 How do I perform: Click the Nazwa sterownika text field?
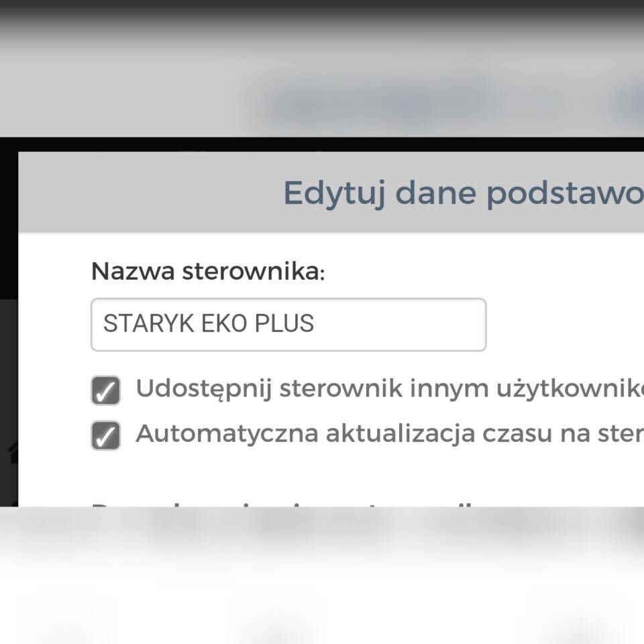pos(288,325)
